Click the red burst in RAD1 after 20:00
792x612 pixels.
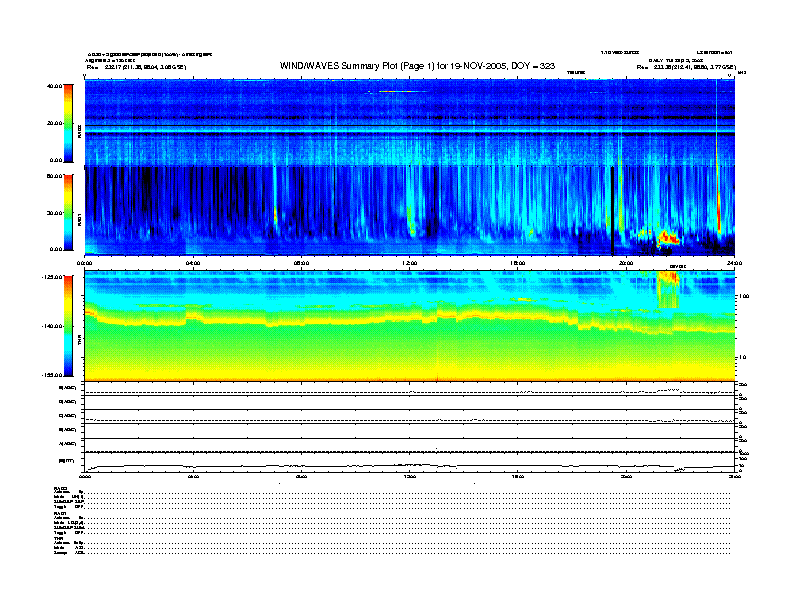point(668,236)
